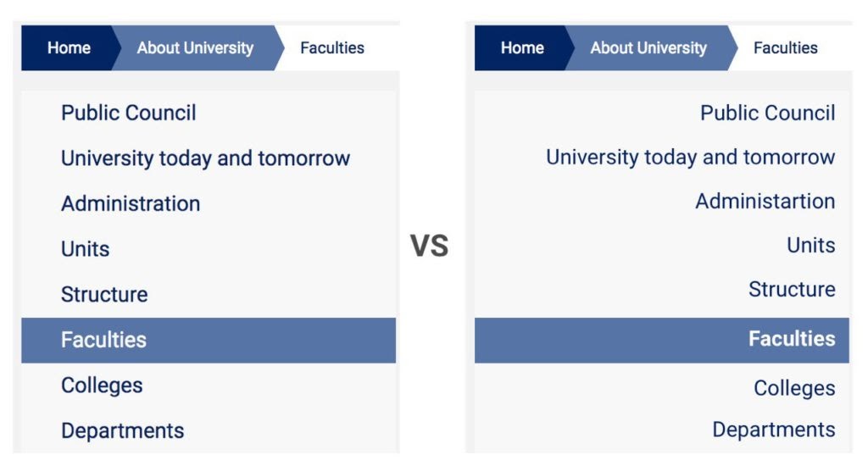Go to Departments in the left-aligned menu
This screenshot has height=466, width=868.
[x=122, y=430]
